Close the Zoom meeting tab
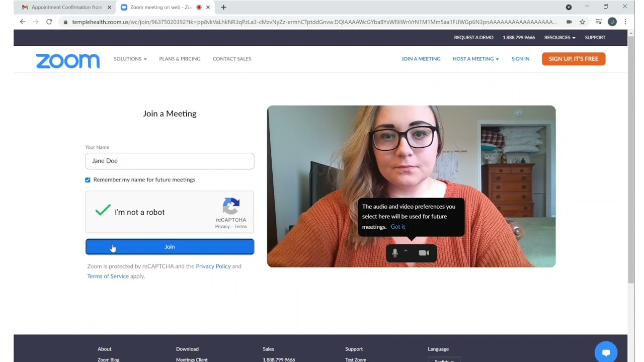The image size is (644, 362). [208, 7]
